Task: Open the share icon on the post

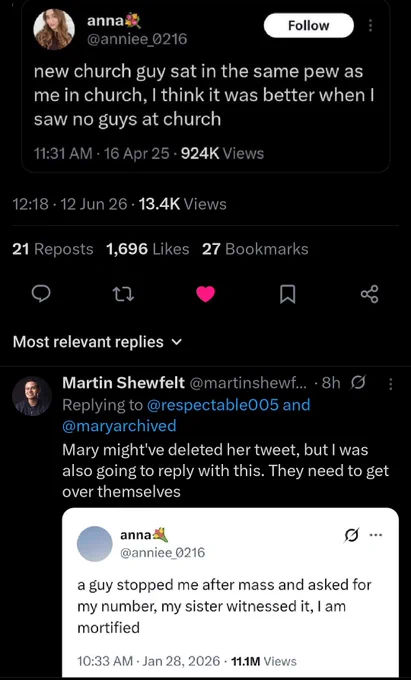Action: pos(370,295)
